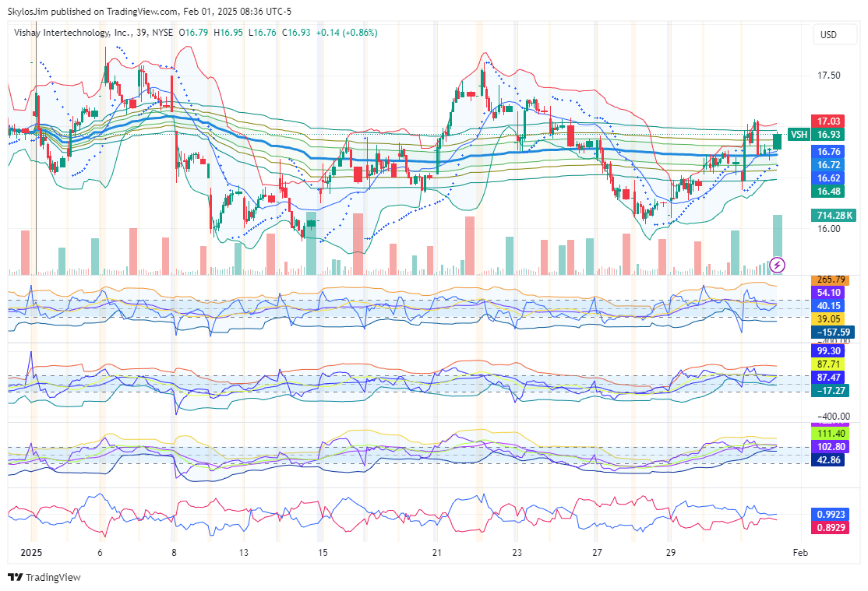Select the open value O16.79
This screenshot has width=868, height=591.
click(193, 33)
